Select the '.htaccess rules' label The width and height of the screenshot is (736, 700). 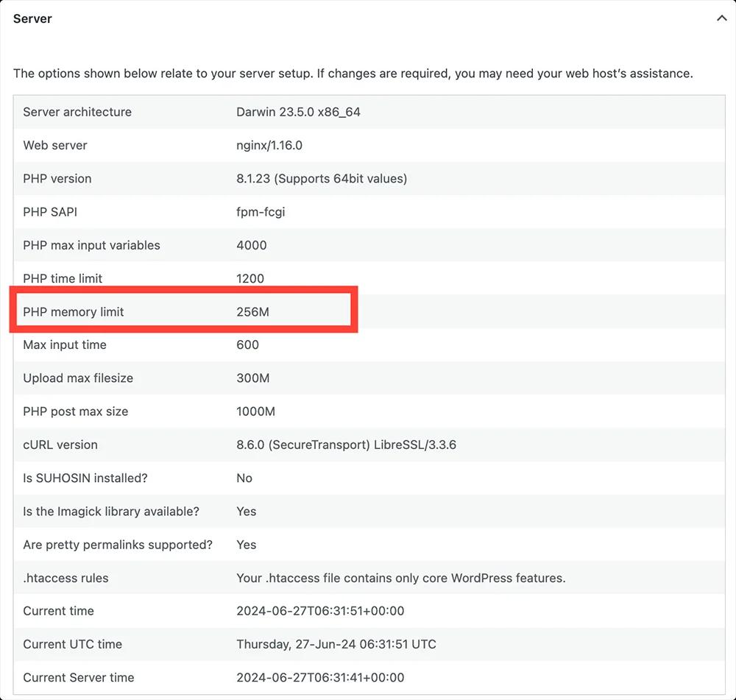(66, 579)
